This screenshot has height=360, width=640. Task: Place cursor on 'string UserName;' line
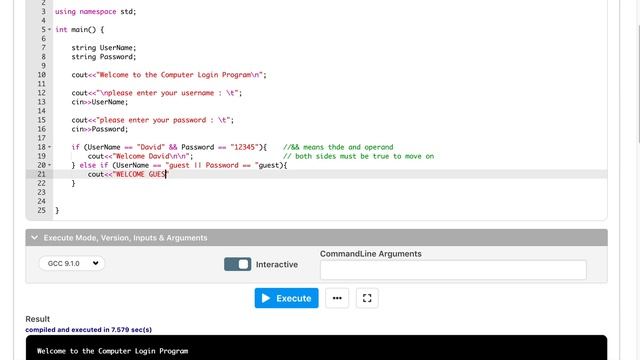click(x=104, y=48)
